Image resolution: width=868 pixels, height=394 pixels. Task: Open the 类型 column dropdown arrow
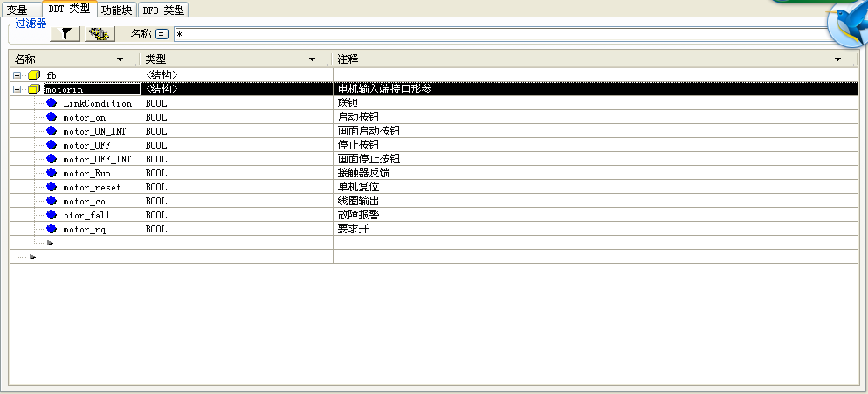[313, 59]
